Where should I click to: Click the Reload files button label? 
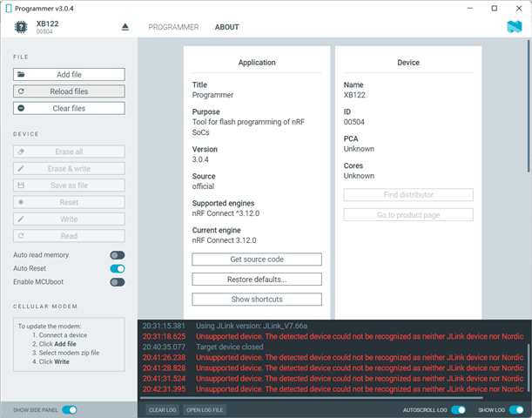pos(69,91)
